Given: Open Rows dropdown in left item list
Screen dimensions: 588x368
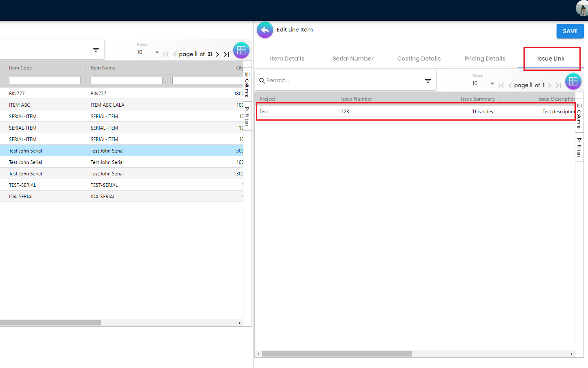Looking at the screenshot, I should [x=149, y=52].
